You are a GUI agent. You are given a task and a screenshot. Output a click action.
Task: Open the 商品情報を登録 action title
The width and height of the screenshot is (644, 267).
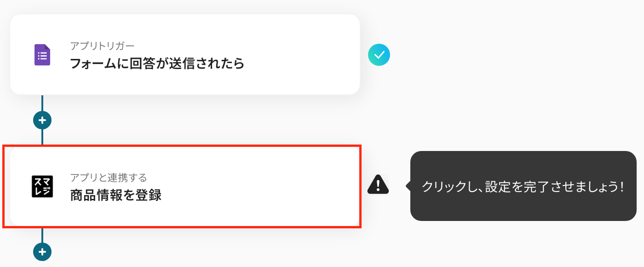pos(115,195)
